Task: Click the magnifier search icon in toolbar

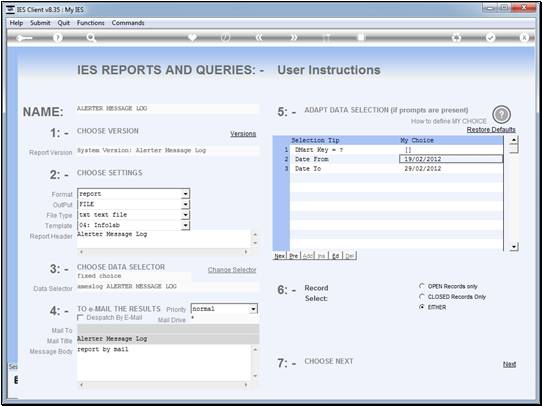Action: click(91, 38)
